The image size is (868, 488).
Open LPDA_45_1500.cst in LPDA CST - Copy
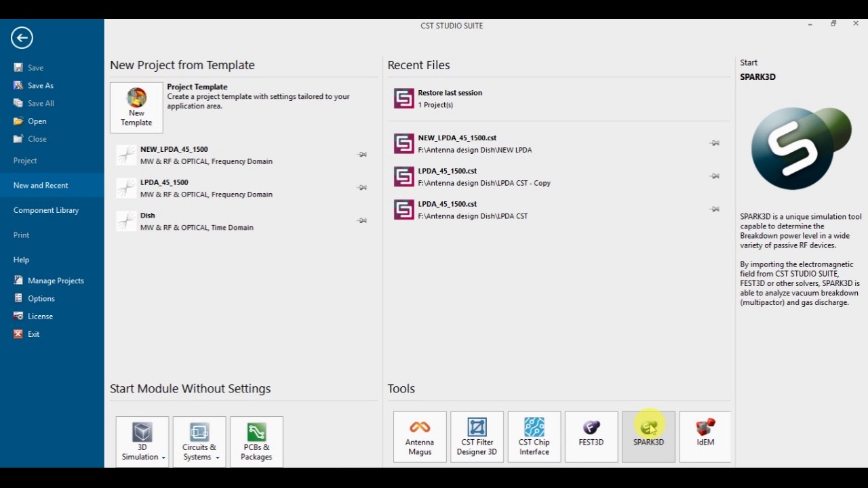coord(404,176)
